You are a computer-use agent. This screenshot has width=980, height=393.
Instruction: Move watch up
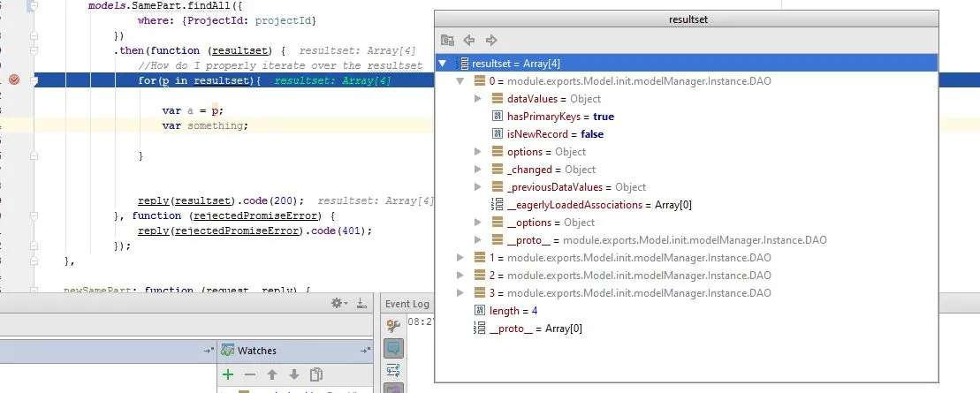[272, 374]
